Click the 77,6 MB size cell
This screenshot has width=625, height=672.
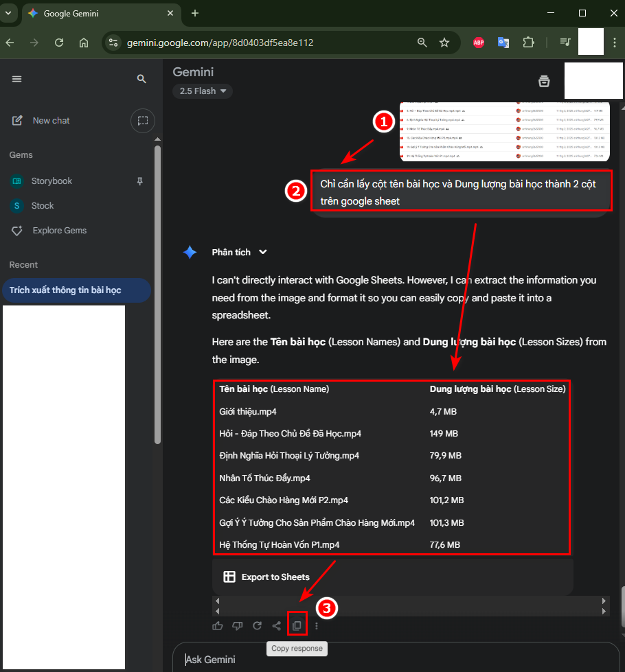coord(445,545)
